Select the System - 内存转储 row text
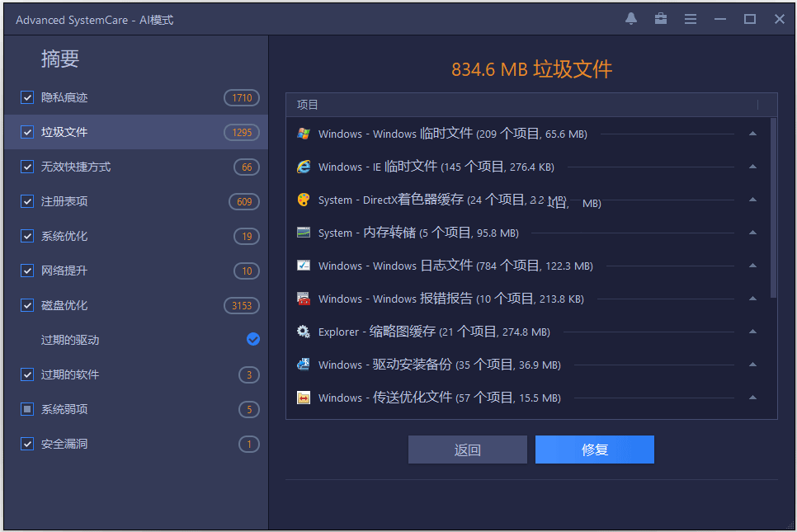This screenshot has width=797, height=532. 418,233
